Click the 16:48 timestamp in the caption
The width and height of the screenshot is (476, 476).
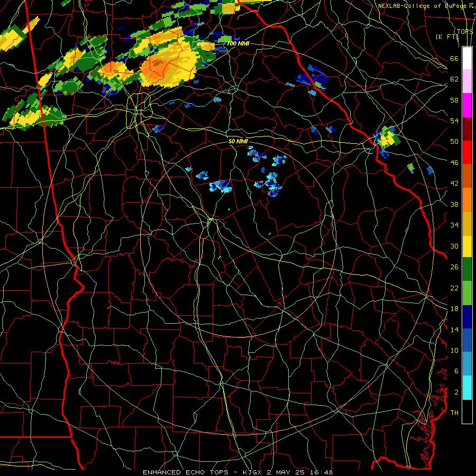pyautogui.click(x=321, y=472)
